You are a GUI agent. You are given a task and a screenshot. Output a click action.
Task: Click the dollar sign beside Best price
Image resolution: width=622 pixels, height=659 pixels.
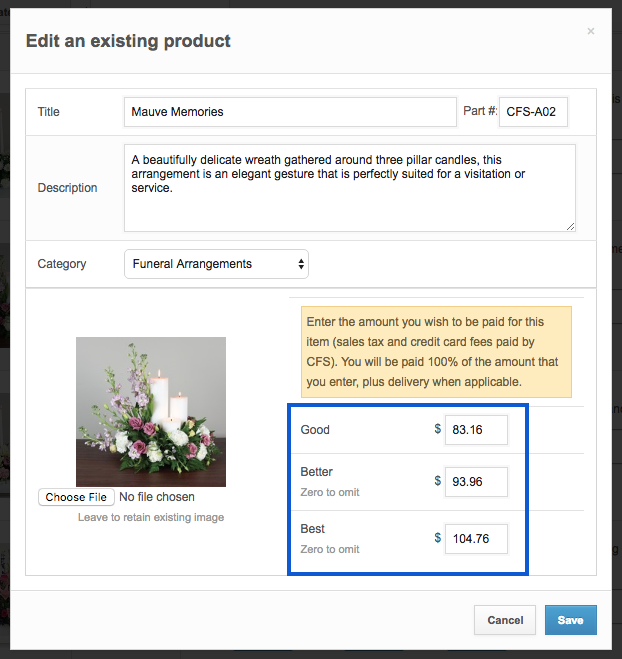[x=437, y=537]
